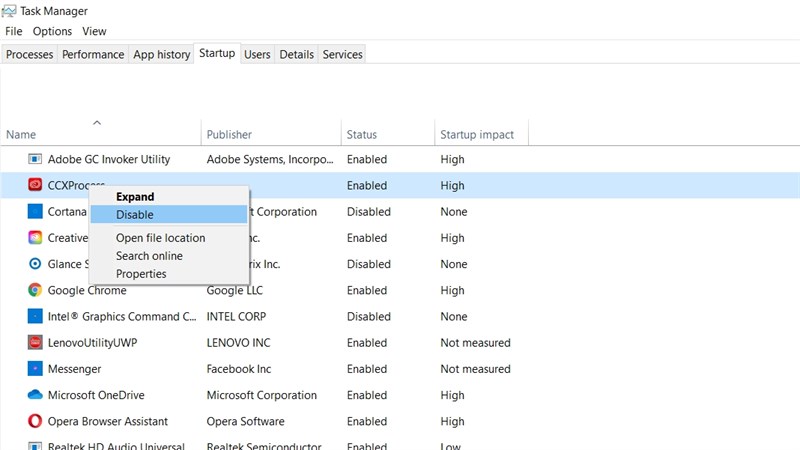This screenshot has width=800, height=450.
Task: Click the Opera Browser Assistant icon
Action: point(35,421)
